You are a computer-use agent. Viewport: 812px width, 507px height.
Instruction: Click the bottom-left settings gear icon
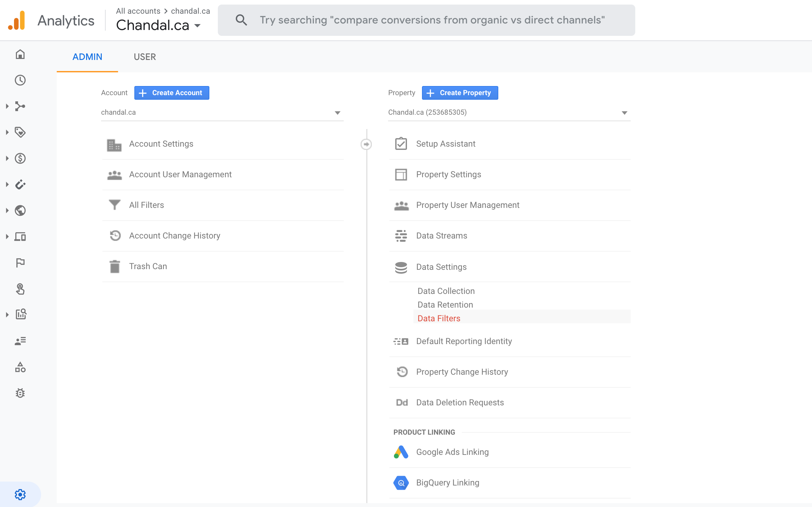(x=20, y=495)
